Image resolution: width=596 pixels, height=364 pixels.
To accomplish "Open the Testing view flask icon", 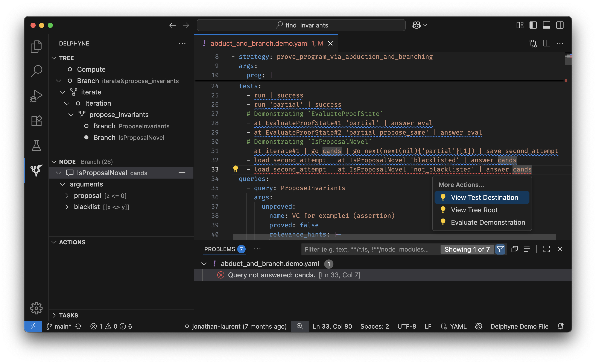I will [36, 145].
